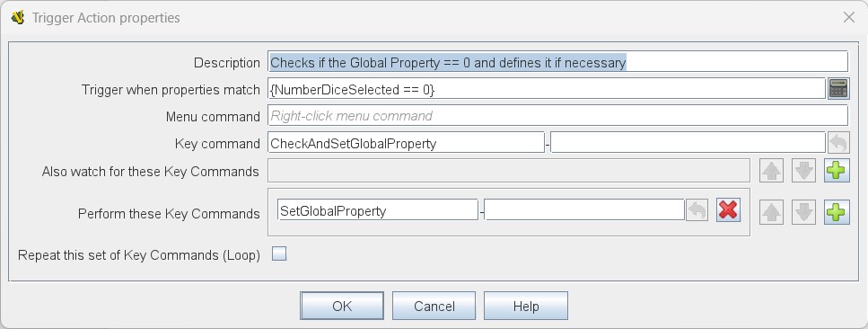
Task: Focus the Description text field
Action: [558, 62]
